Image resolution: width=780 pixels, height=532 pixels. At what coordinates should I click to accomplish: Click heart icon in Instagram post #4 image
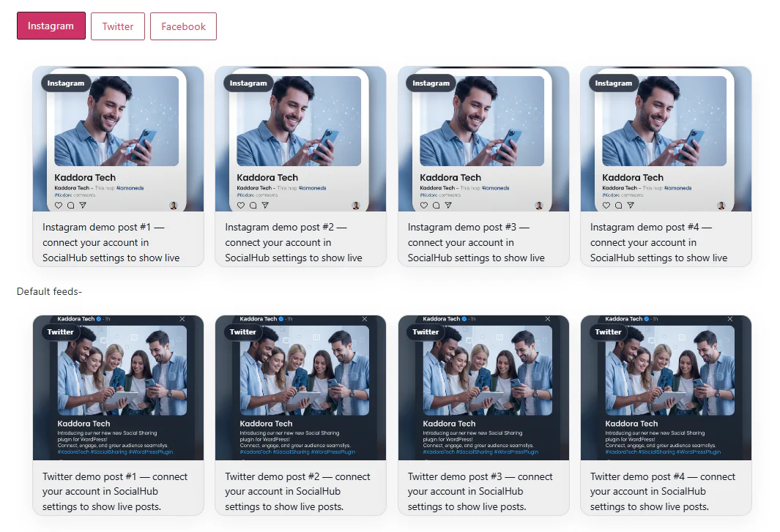(x=607, y=206)
